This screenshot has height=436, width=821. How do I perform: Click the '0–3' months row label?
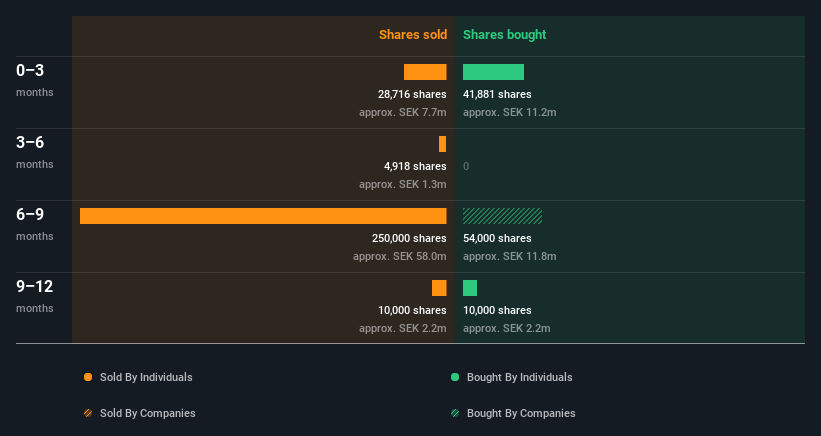tap(35, 80)
